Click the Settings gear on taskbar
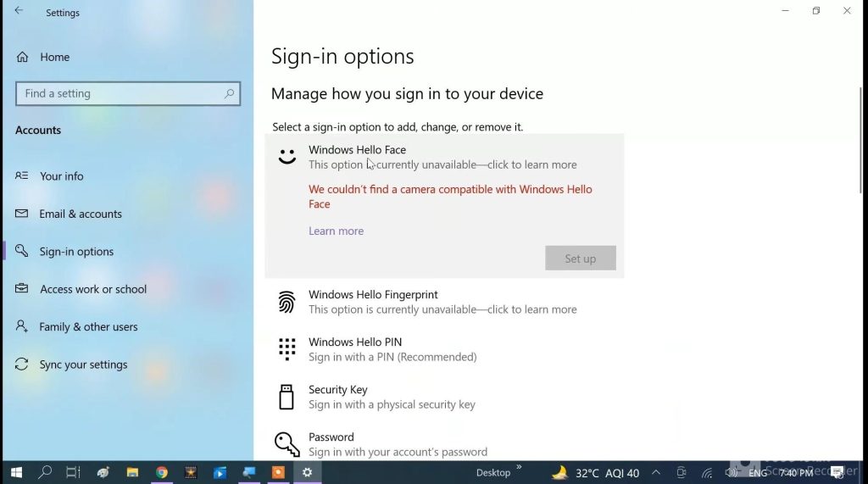 click(307, 472)
